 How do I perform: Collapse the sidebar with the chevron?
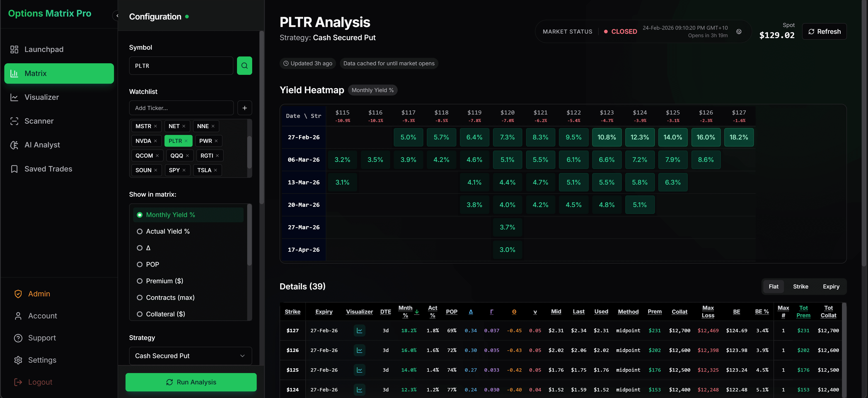coord(117,15)
